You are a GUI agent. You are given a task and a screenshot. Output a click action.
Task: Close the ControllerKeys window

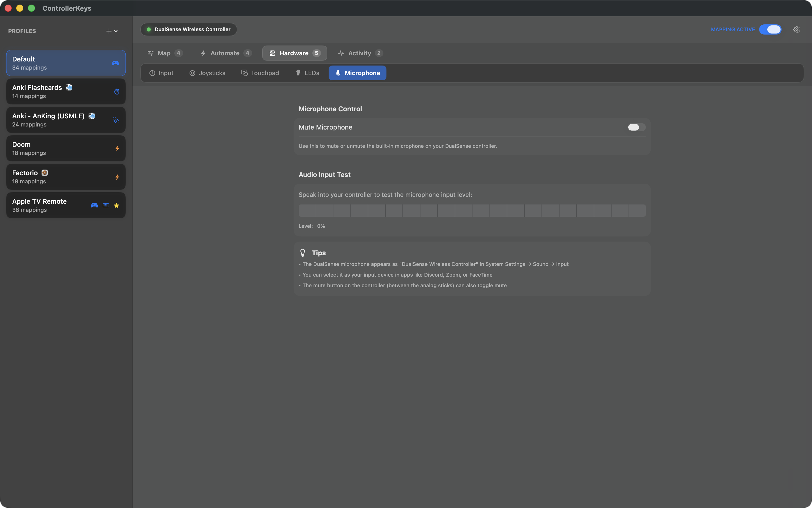click(8, 8)
